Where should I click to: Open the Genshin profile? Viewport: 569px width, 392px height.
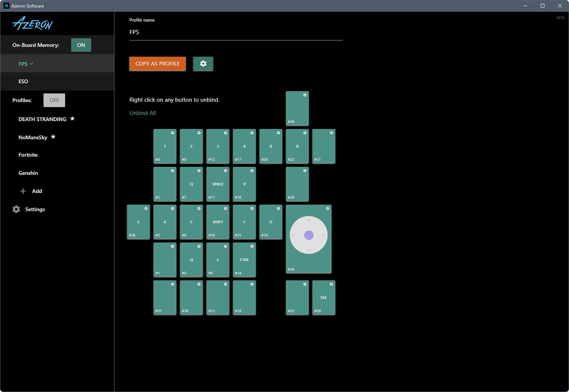[28, 173]
